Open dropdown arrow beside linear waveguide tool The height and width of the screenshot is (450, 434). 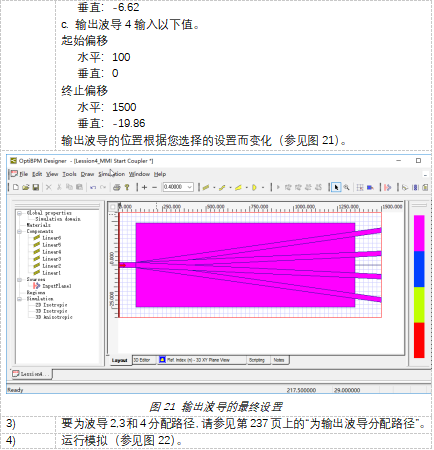(x=214, y=187)
